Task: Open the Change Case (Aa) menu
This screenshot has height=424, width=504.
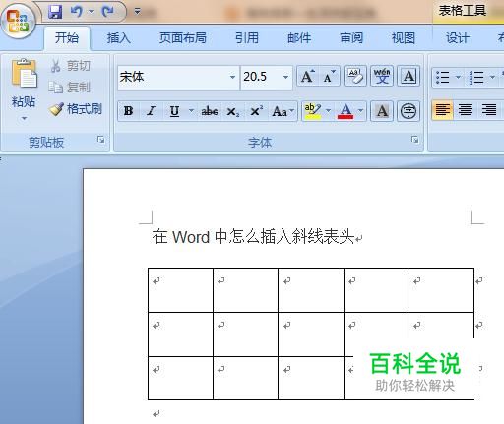Action: tap(283, 111)
